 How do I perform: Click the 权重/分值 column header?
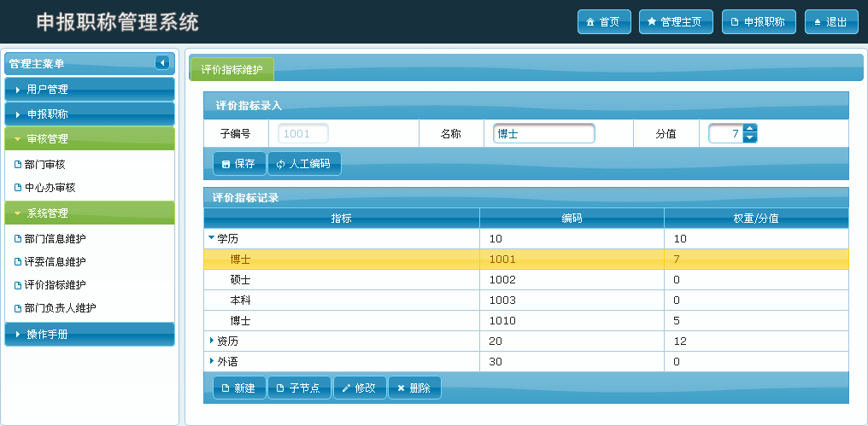click(756, 218)
